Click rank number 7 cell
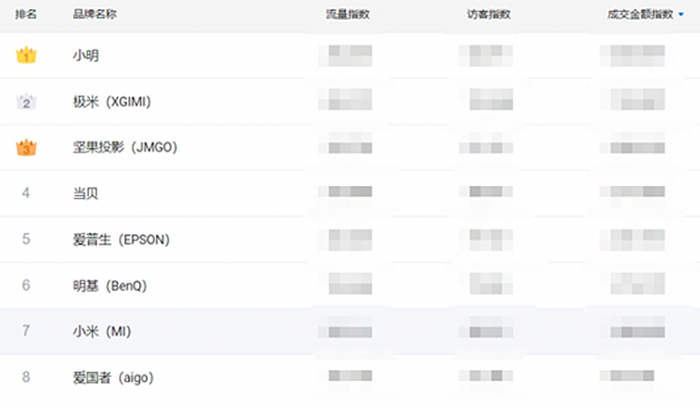The width and height of the screenshot is (700, 409). click(x=26, y=331)
